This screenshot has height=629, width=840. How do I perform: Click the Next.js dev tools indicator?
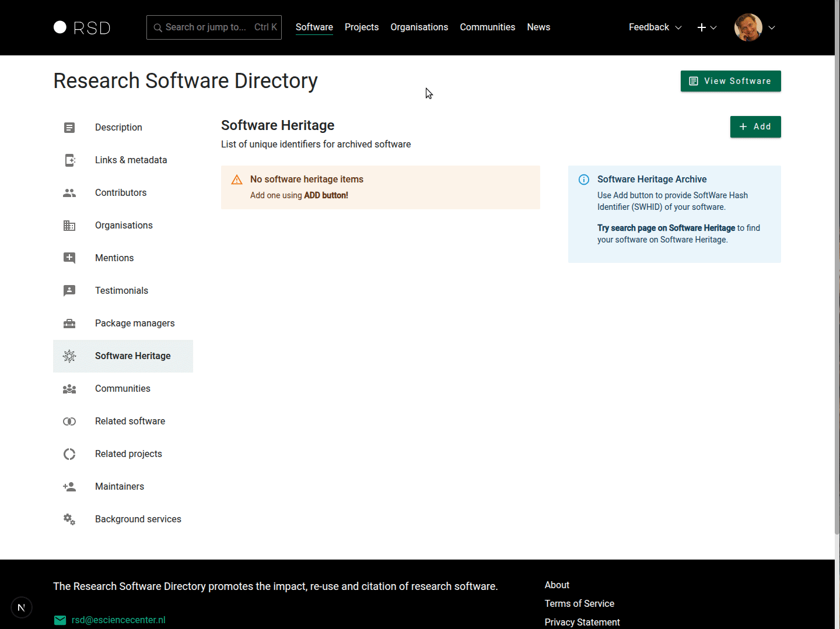22,607
